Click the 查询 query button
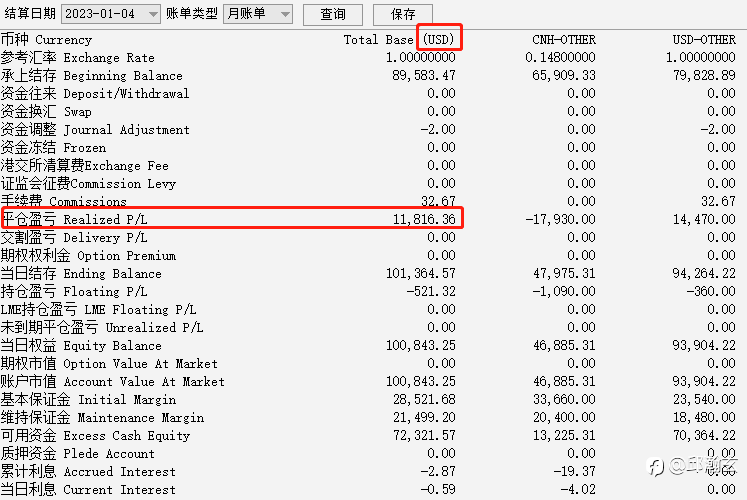 coord(333,14)
